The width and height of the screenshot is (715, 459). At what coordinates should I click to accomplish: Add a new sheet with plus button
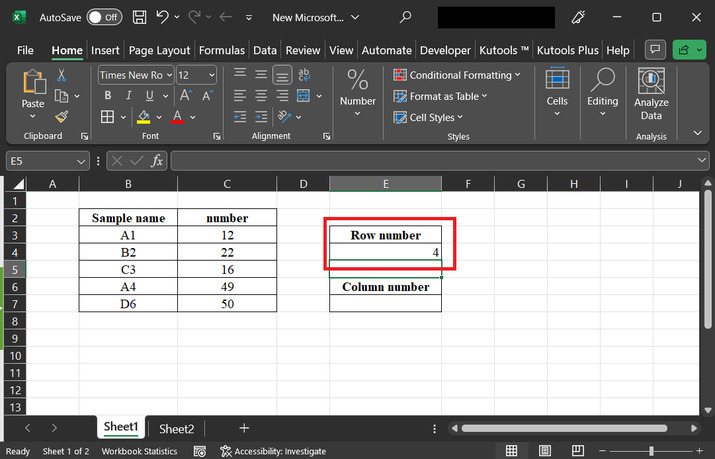244,428
